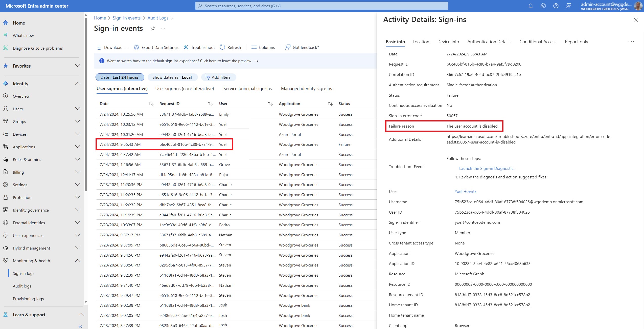Open the portal settings gear icon

click(543, 6)
